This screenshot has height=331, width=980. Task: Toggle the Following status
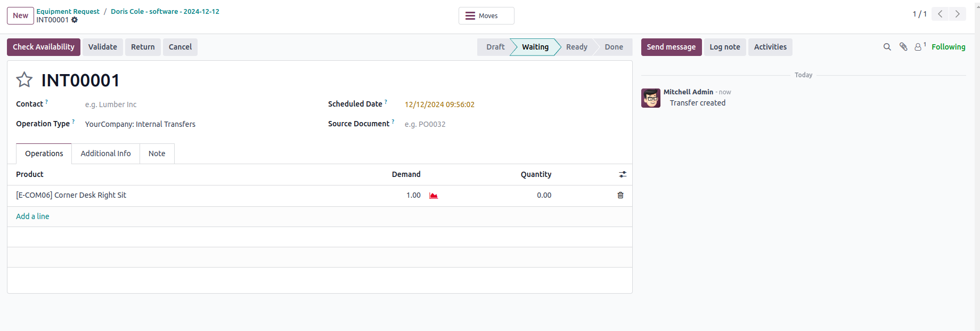pos(948,47)
